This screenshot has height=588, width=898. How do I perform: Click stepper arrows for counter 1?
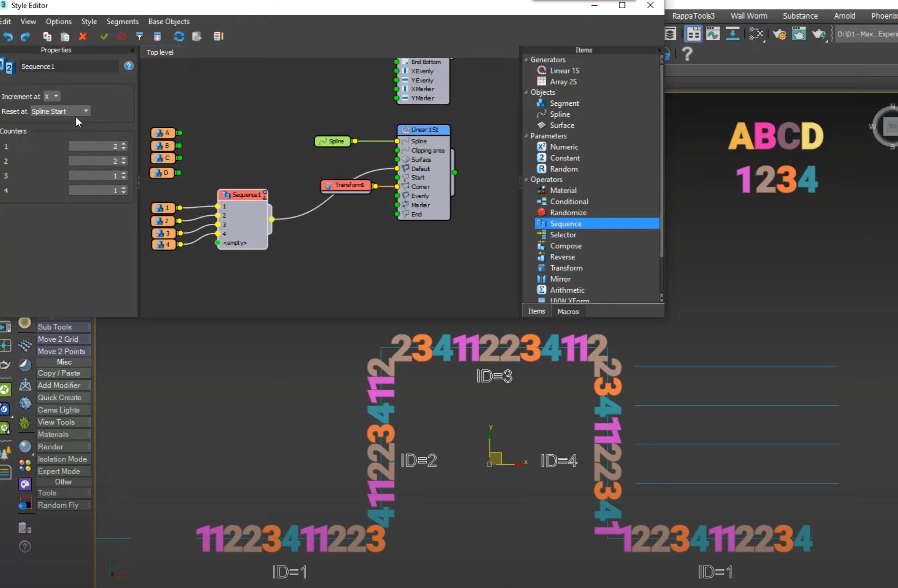(124, 146)
